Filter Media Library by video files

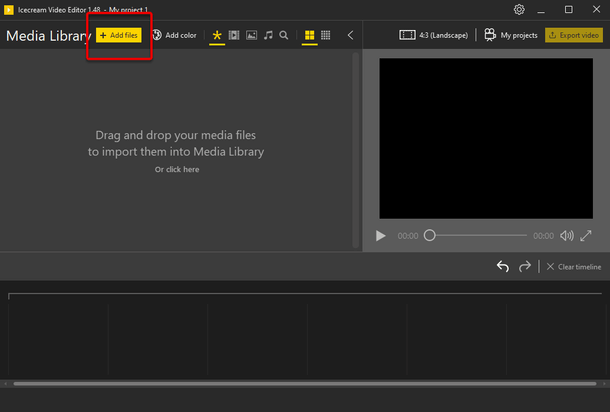coord(234,35)
